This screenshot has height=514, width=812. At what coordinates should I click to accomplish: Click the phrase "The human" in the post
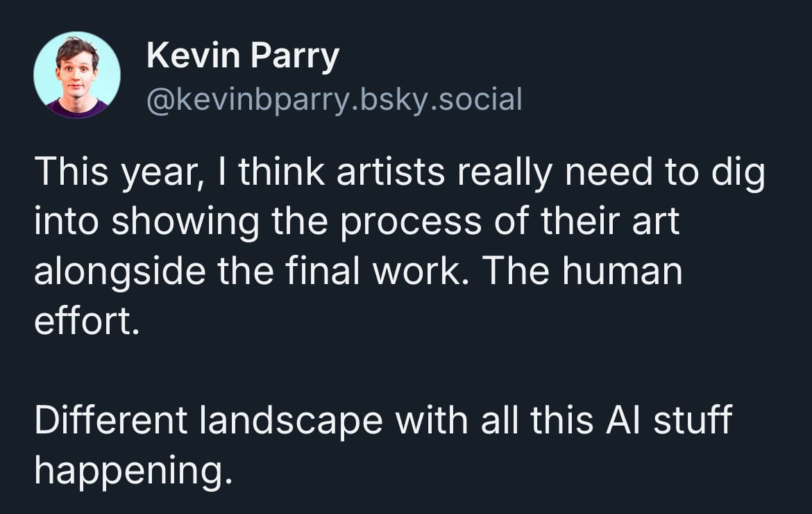582,272
